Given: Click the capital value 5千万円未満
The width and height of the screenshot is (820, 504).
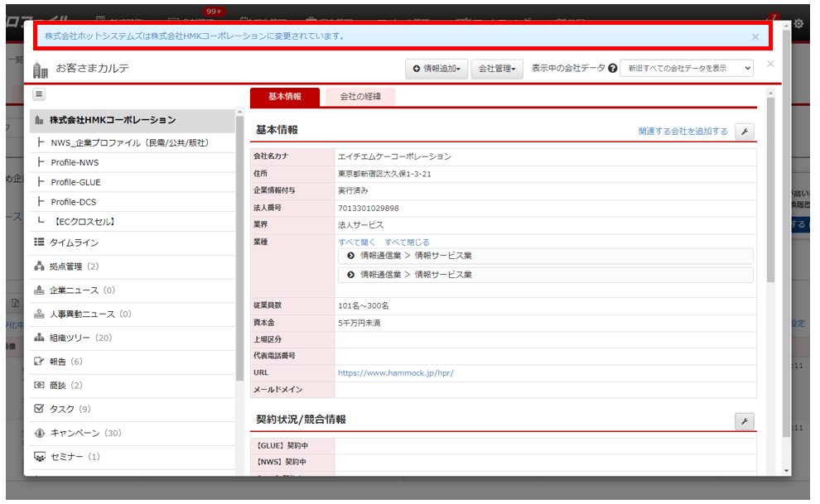Looking at the screenshot, I should pyautogui.click(x=359, y=324).
